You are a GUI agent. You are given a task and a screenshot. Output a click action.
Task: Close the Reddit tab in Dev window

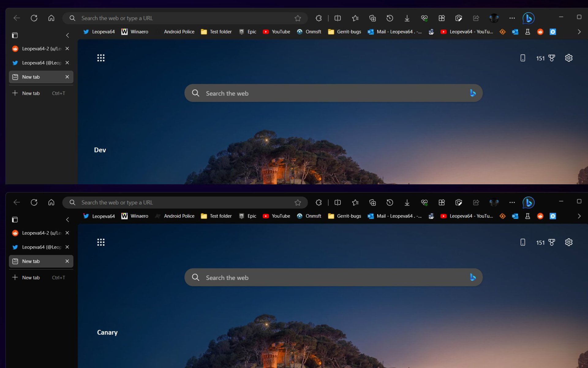pos(67,48)
